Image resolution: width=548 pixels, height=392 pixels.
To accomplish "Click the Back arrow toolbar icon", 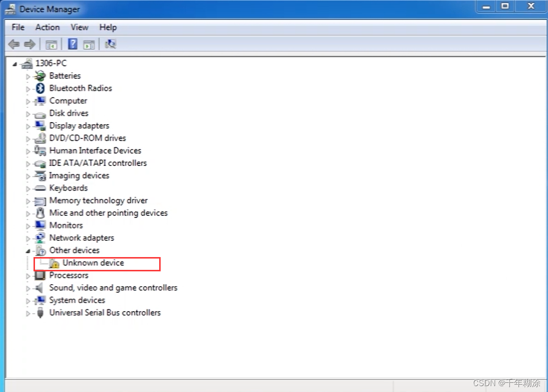I will [x=14, y=44].
